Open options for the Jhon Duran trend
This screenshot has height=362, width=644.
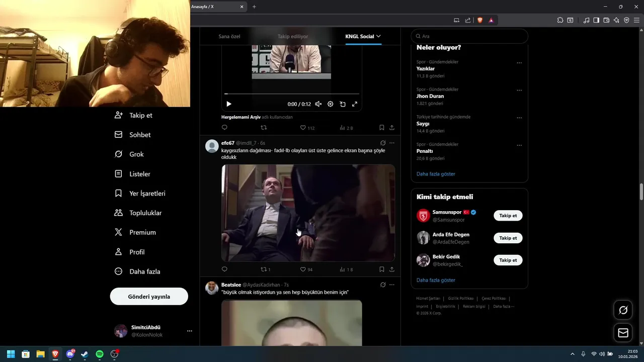point(519,90)
